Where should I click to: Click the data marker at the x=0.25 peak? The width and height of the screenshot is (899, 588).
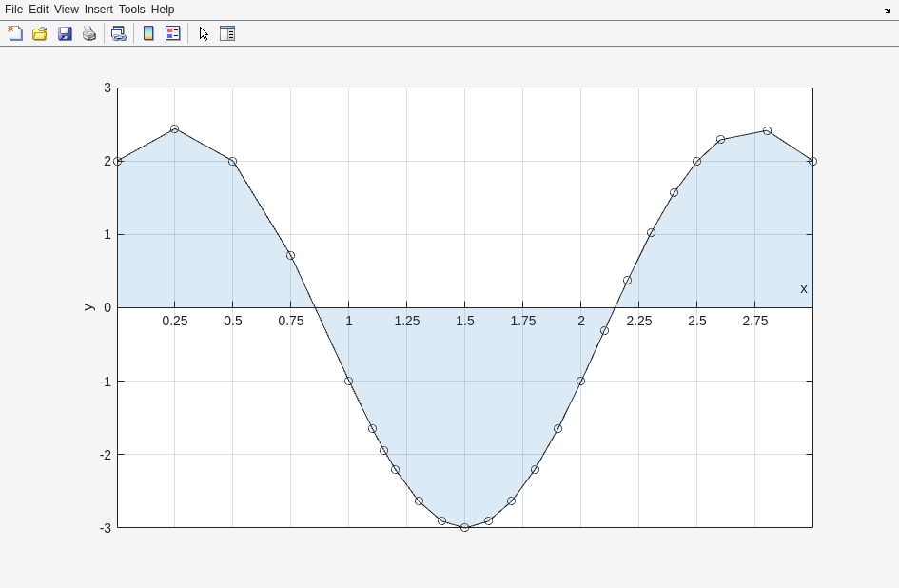pos(174,128)
